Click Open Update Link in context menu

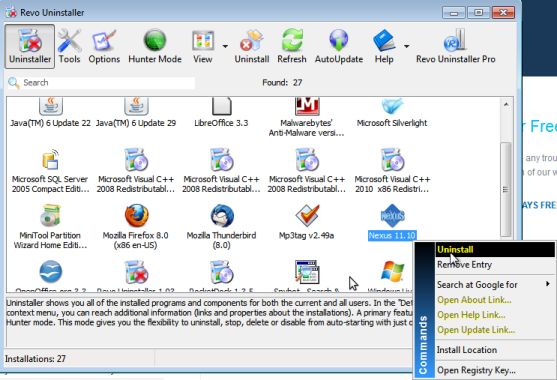point(495,330)
